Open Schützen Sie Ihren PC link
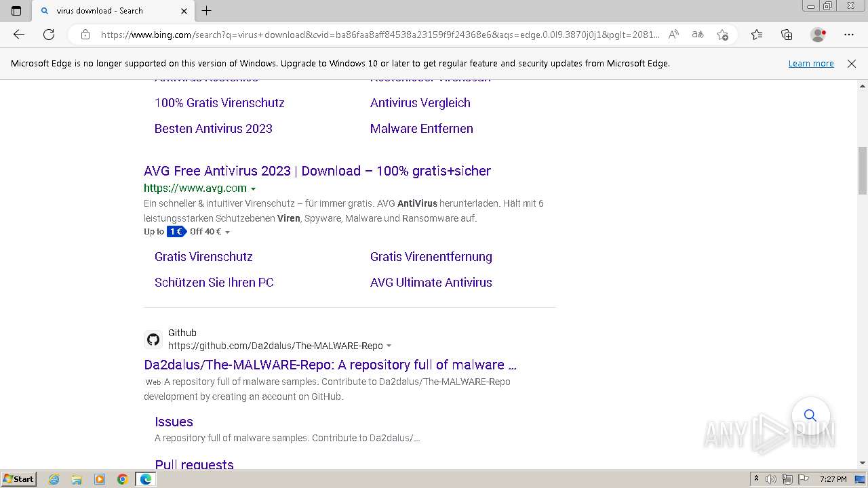 214,283
